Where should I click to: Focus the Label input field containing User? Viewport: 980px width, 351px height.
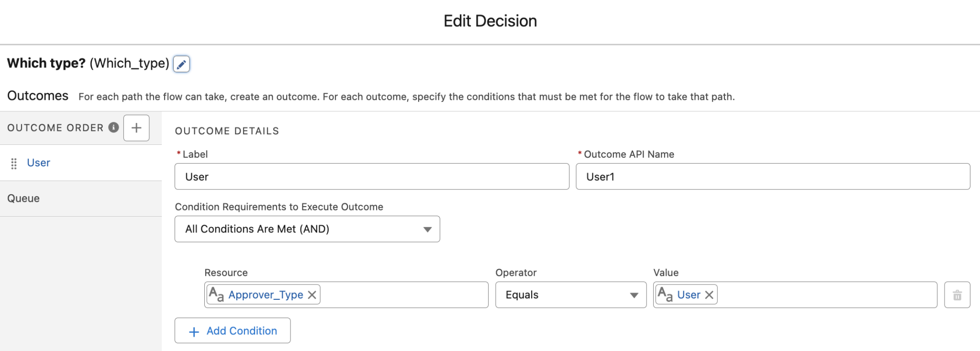point(372,177)
